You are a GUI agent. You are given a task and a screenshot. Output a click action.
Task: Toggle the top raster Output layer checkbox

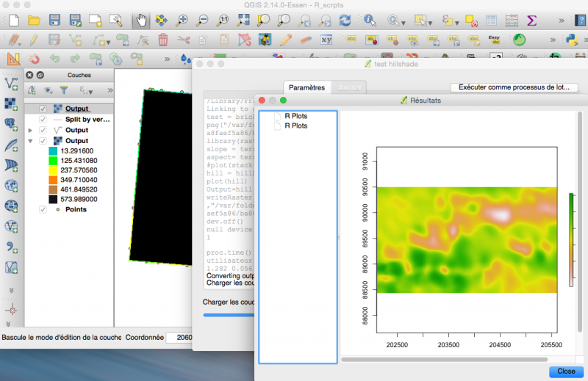[x=43, y=109]
